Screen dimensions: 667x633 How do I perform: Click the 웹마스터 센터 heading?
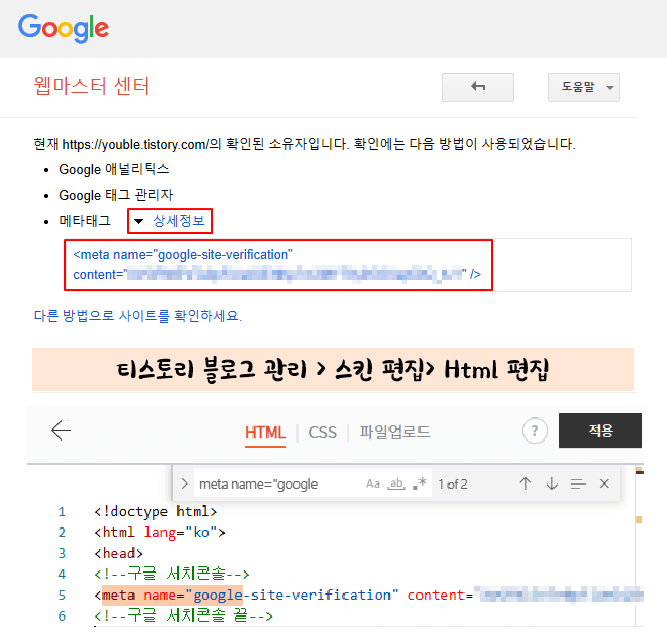(91, 86)
